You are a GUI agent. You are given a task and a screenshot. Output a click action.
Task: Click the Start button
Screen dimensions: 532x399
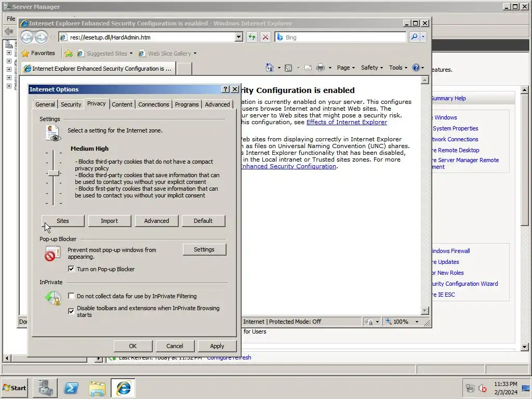tap(14, 388)
